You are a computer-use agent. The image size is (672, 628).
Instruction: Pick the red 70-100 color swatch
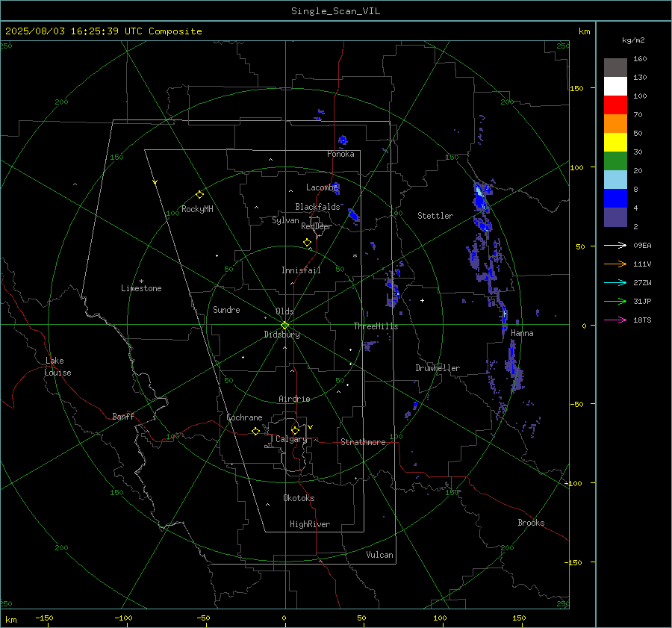615,105
